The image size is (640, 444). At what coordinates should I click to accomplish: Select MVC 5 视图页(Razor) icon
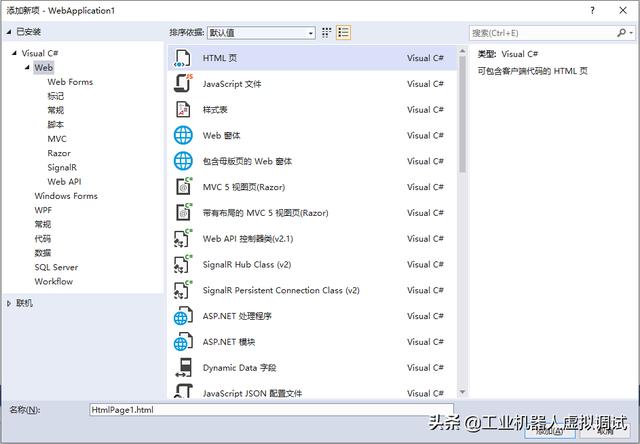(183, 186)
